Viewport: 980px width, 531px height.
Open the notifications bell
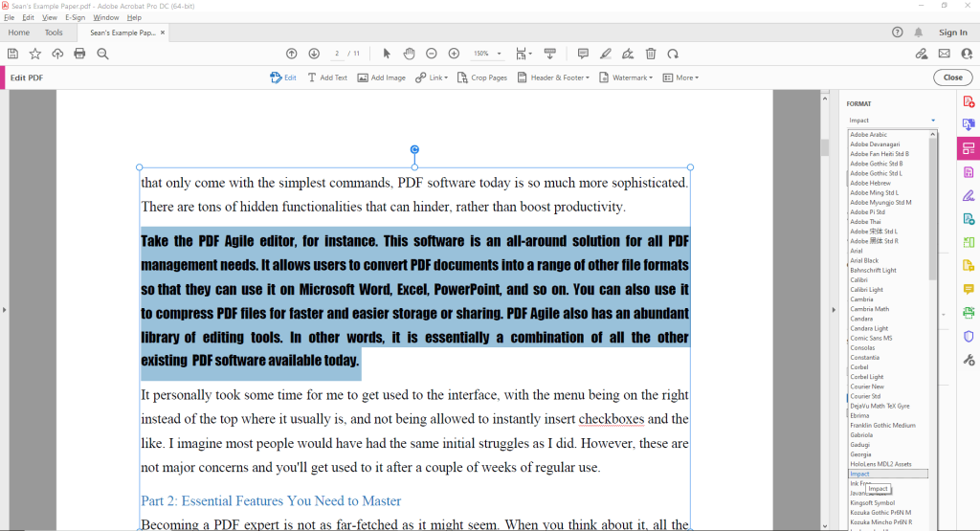pos(918,33)
